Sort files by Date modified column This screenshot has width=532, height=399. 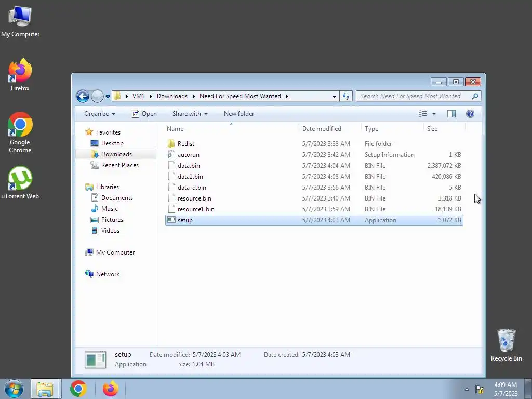330,129
